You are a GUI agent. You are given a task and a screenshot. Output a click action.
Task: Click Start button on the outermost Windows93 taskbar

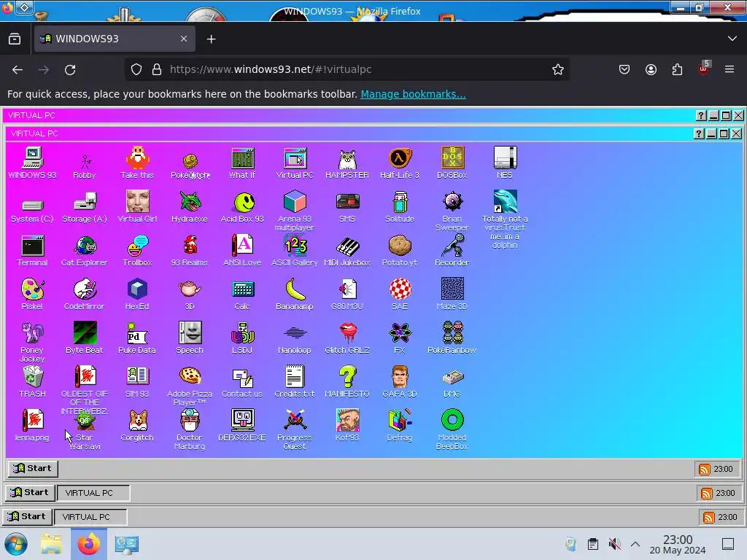coord(27,517)
